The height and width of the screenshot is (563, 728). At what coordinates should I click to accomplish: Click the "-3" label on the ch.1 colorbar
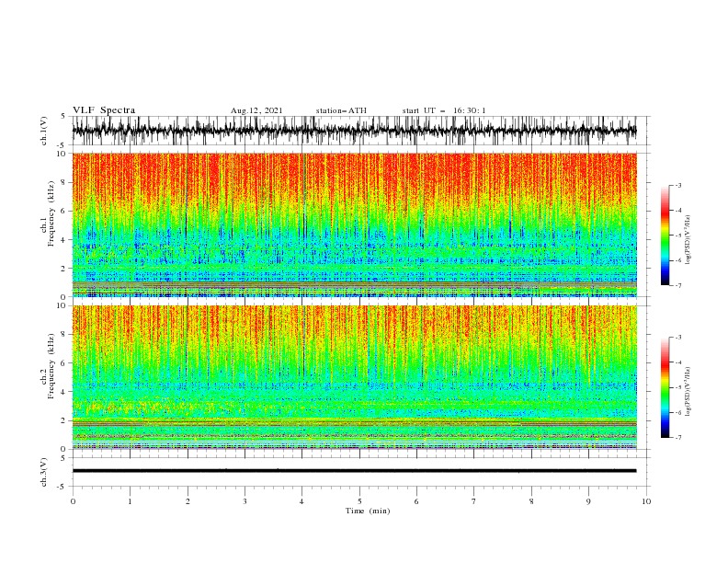click(677, 185)
